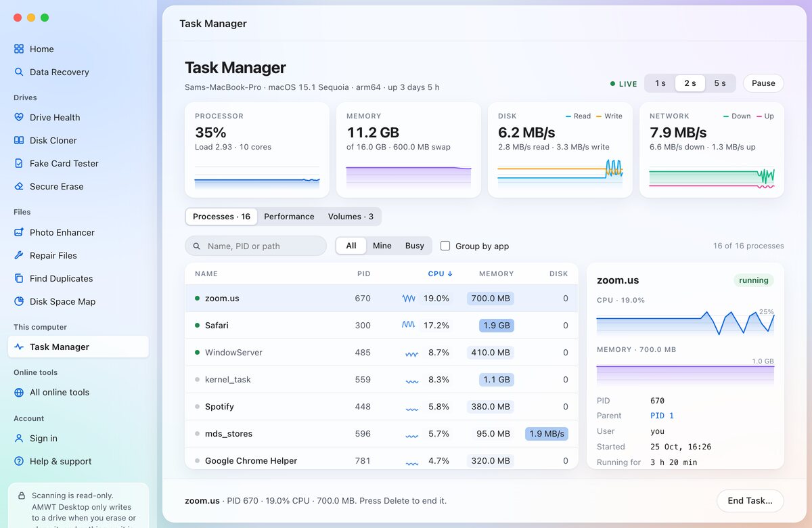This screenshot has height=528, width=812.
Task: Open Home from the sidebar icon
Action: point(19,49)
